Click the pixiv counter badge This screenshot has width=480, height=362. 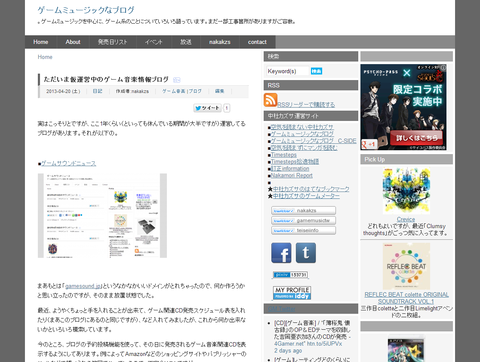click(290, 275)
